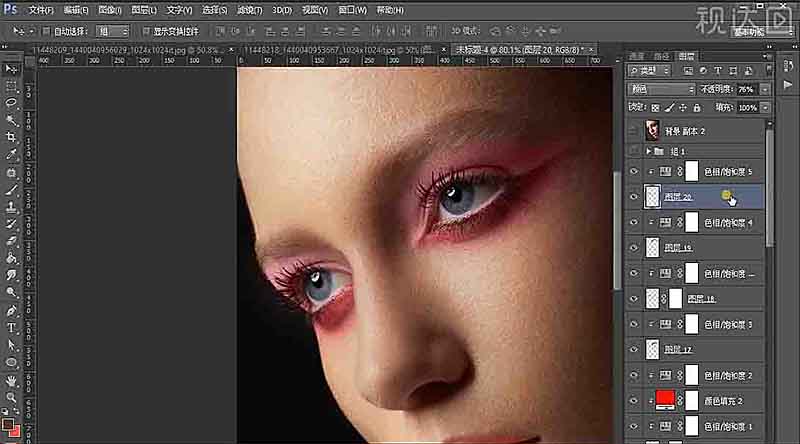The image size is (800, 444).
Task: Lock image pixels brush icon
Action: 669,108
